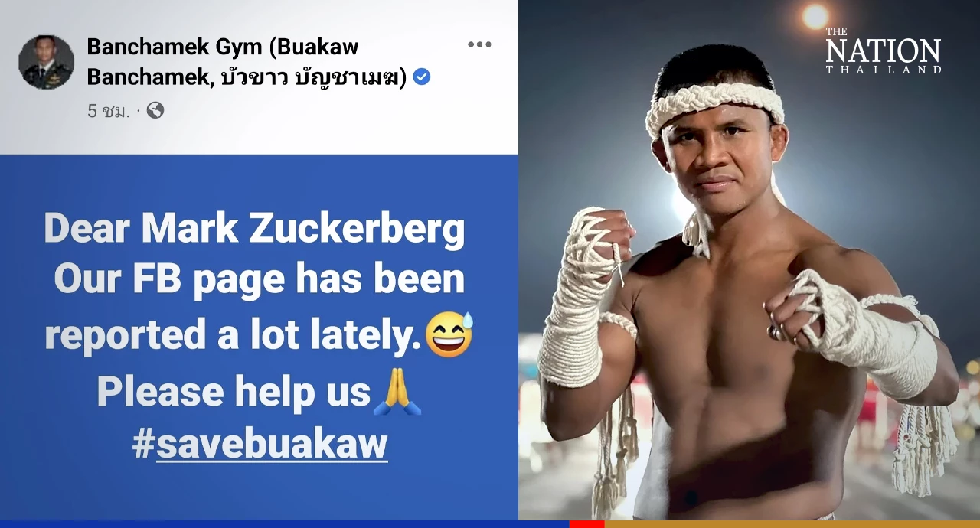Screen dimensions: 980x528
Task: Open the #savebuakaw hashtag link
Action: 260,444
